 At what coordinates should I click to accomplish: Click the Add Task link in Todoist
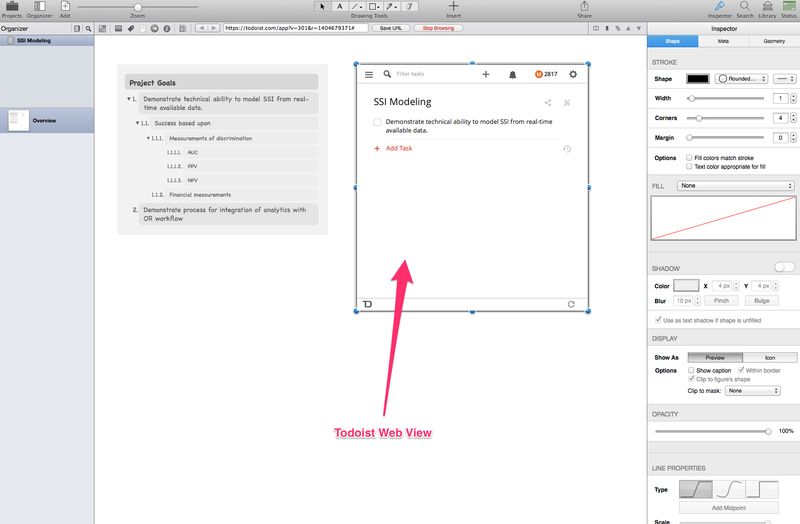pos(398,148)
